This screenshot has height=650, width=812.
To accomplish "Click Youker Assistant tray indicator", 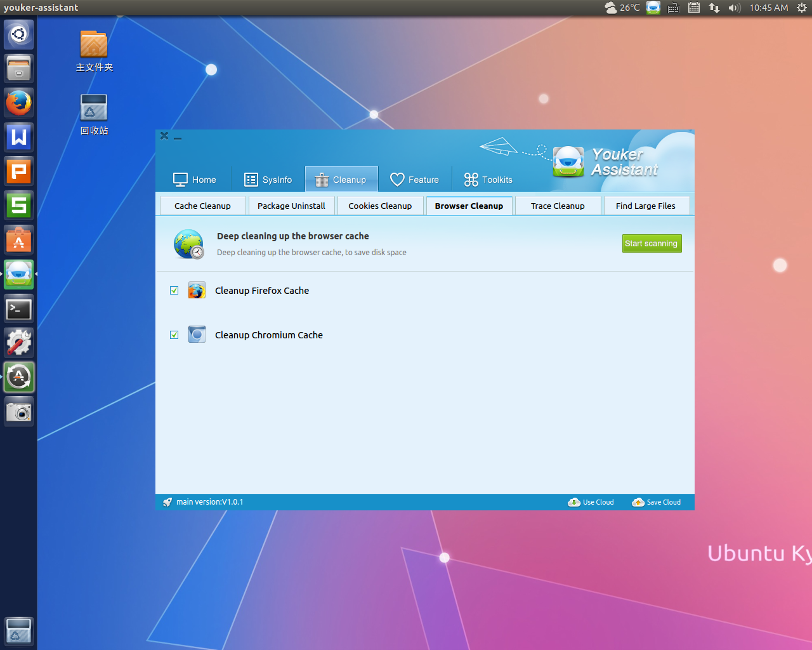I will [x=653, y=8].
